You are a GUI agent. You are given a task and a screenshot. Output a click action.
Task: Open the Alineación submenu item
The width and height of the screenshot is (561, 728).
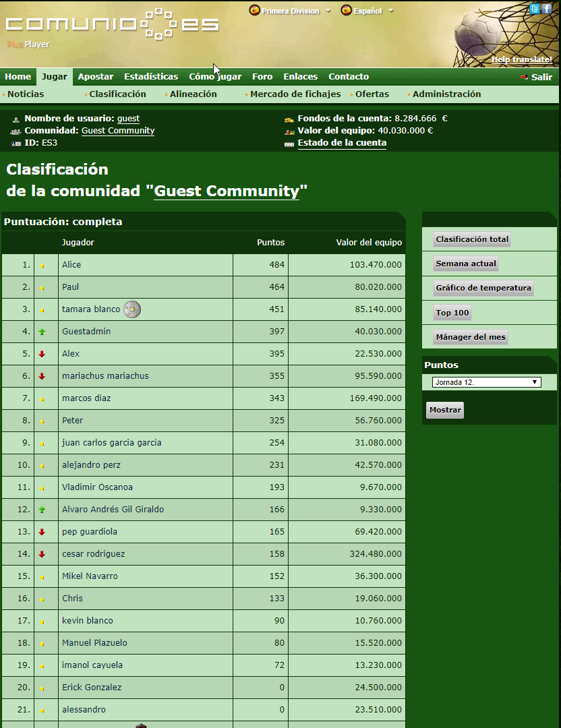pyautogui.click(x=194, y=94)
